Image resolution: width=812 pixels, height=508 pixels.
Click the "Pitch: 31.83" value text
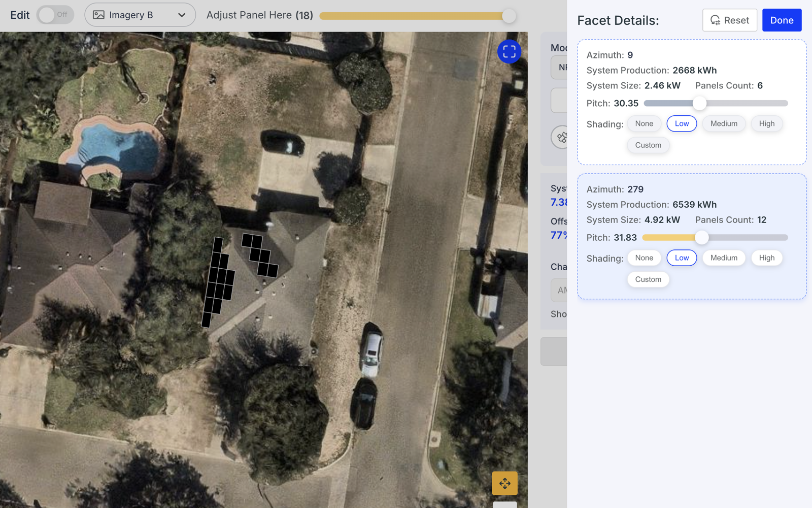point(612,237)
